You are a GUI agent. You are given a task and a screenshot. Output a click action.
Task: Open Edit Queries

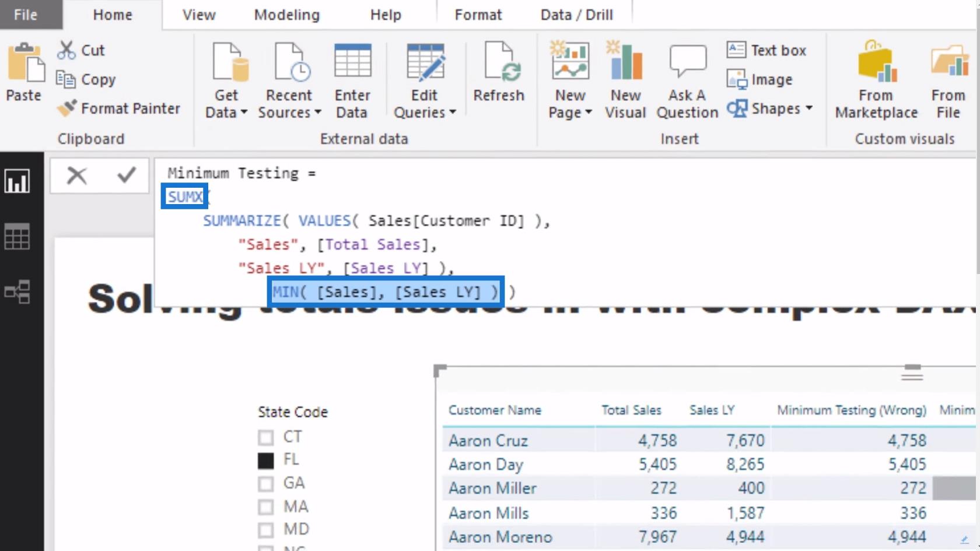425,81
